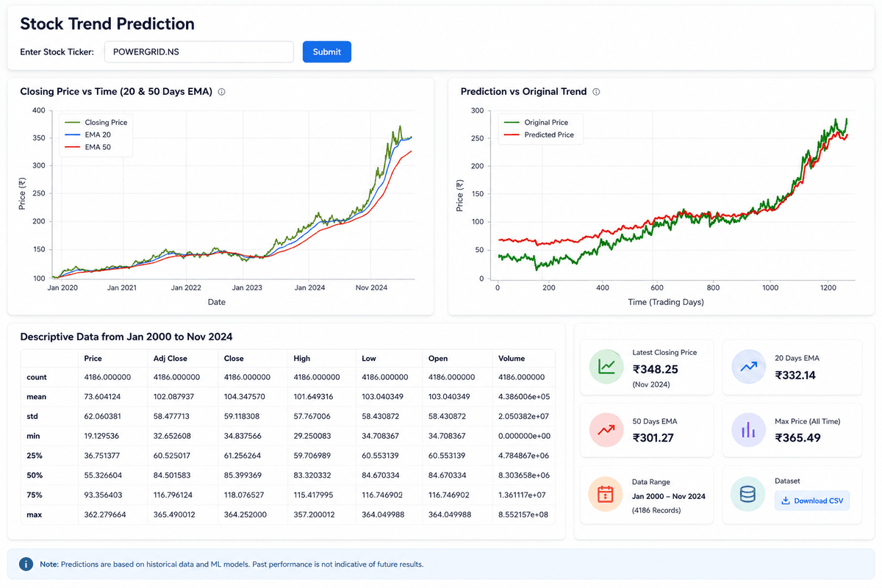Click the ₹348.25 latest closing value
The width and height of the screenshot is (882, 588).
pos(655,370)
